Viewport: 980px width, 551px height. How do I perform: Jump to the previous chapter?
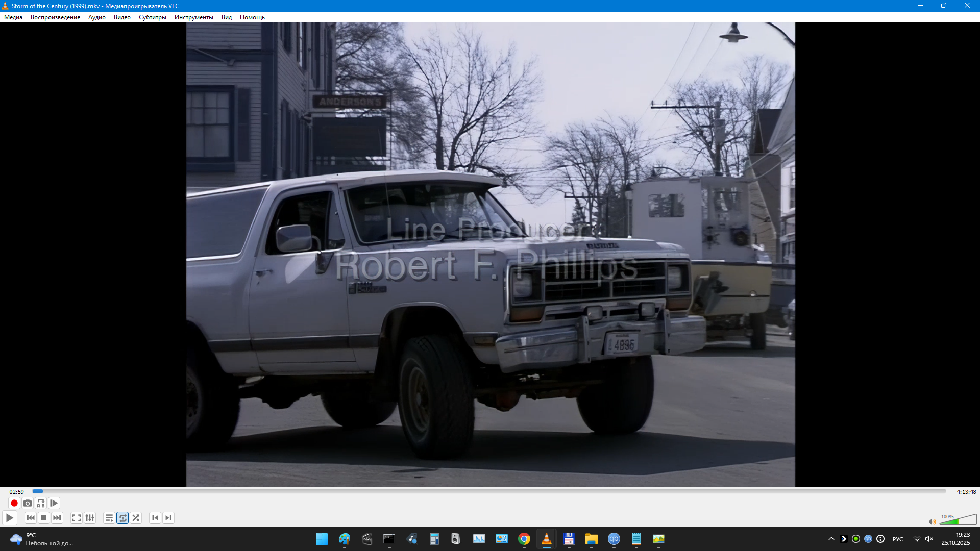click(x=155, y=518)
